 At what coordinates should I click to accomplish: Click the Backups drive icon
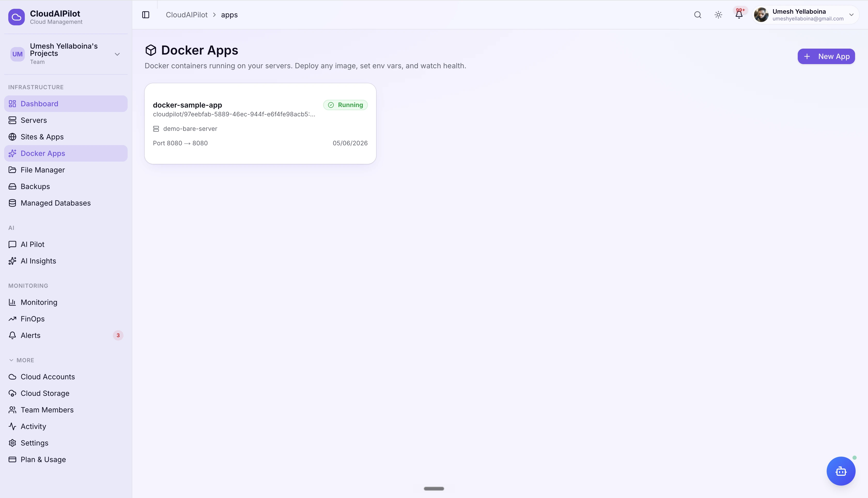(12, 186)
